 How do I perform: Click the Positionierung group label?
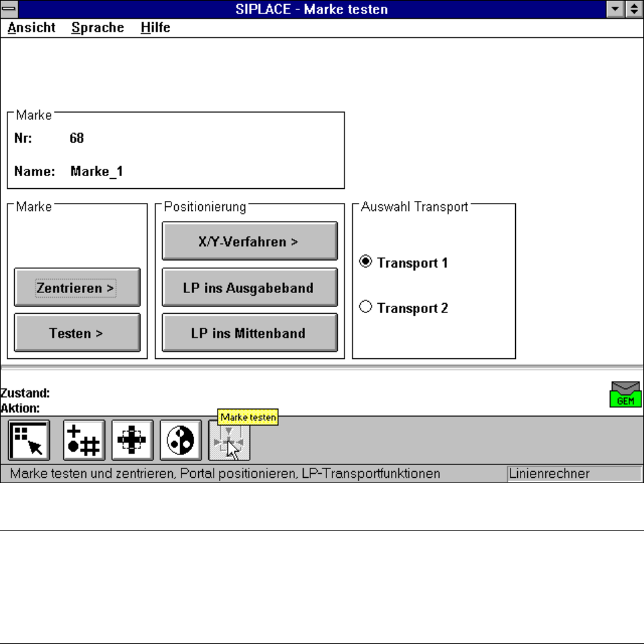pyautogui.click(x=205, y=207)
